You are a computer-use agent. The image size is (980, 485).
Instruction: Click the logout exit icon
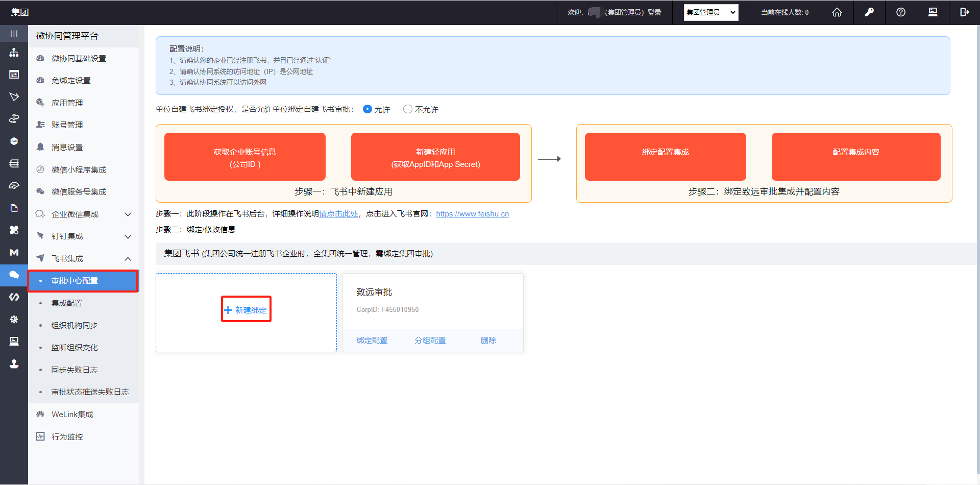964,12
